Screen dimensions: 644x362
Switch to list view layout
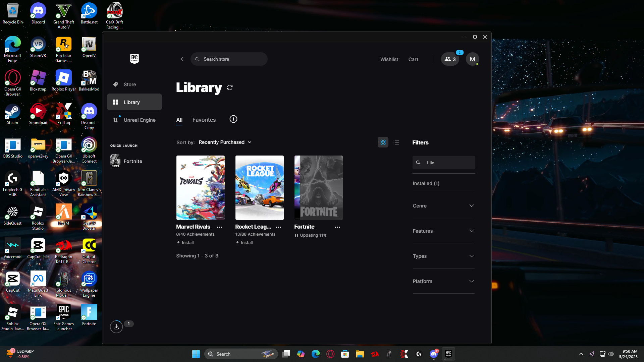coord(396,142)
